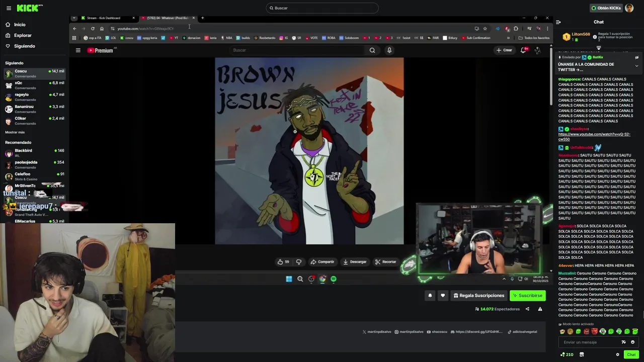Click the YouTube Crear button
The image size is (644, 362).
tap(504, 50)
